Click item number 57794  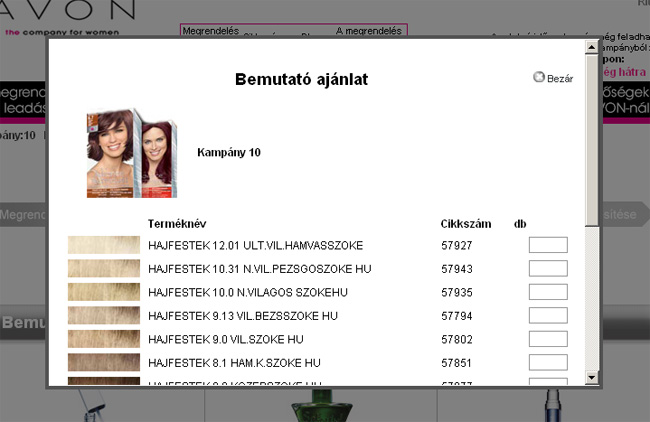pos(456,316)
